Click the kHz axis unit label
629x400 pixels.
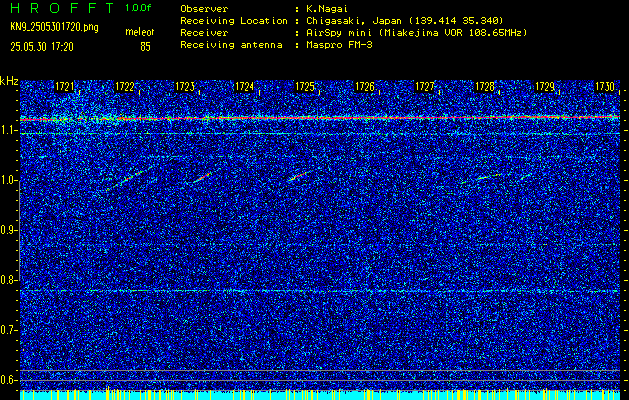[x=9, y=81]
